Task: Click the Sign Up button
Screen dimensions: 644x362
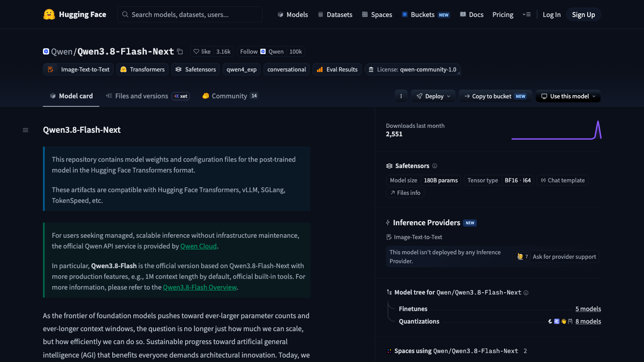Action: point(583,14)
